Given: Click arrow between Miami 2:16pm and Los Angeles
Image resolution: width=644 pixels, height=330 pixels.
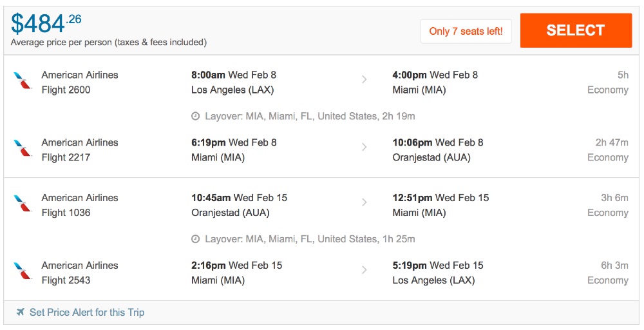Looking at the screenshot, I should (364, 270).
